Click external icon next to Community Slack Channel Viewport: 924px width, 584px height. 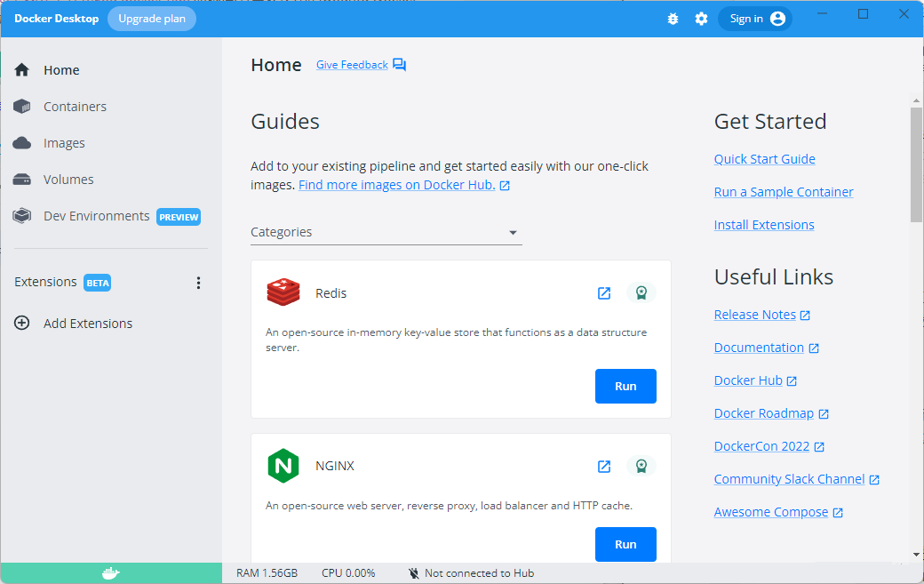[x=874, y=480]
